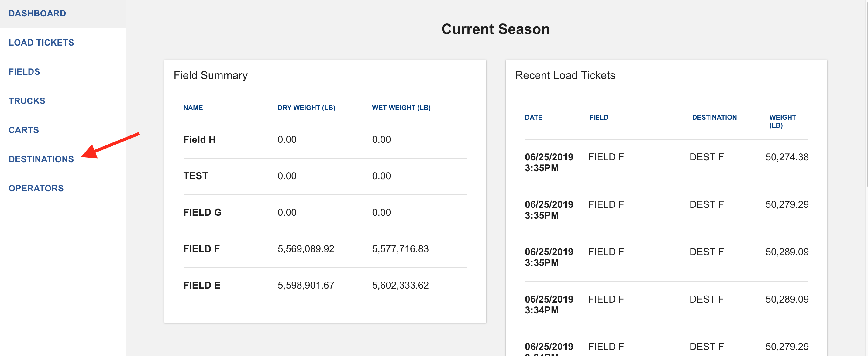868x356 pixels.
Task: Click the Wet Weight (LB) column header
Action: 401,108
